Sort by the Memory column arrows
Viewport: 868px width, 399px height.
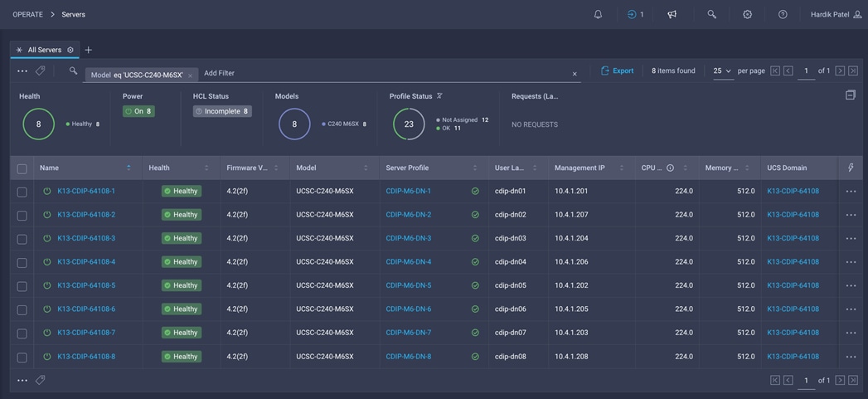point(747,168)
